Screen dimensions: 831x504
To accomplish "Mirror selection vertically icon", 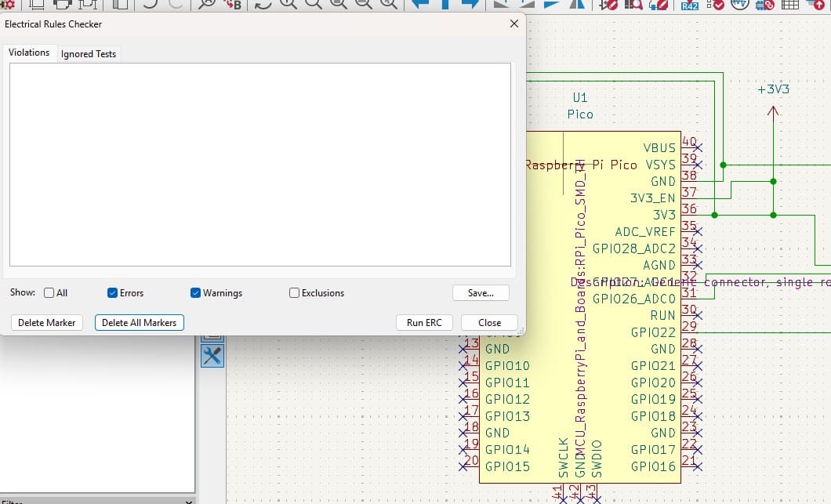I will coord(552,4).
